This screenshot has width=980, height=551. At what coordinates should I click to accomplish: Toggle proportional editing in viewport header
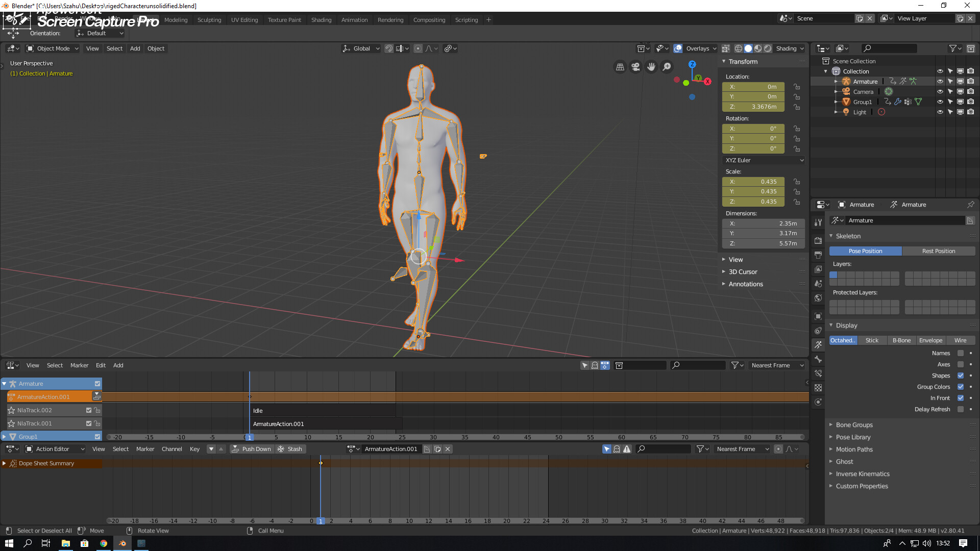point(419,48)
